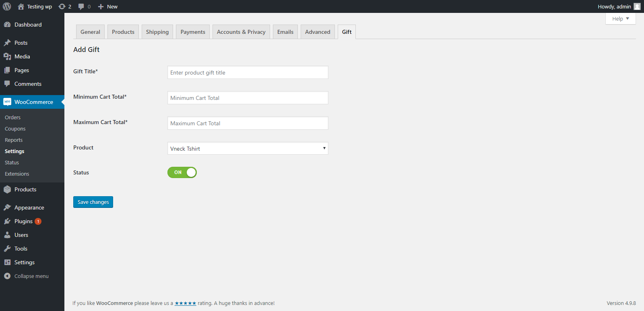Switch to the General tab

click(x=90, y=32)
